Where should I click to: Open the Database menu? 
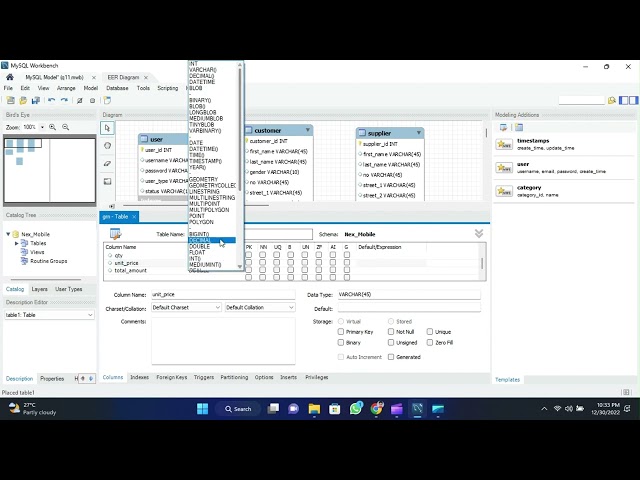[x=117, y=88]
